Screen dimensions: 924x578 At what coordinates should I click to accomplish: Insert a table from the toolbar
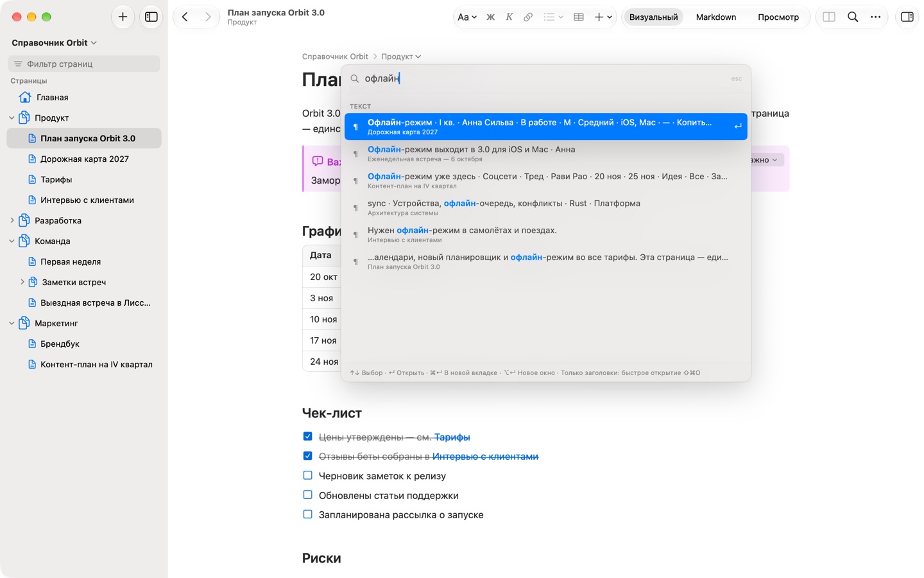[x=578, y=17]
